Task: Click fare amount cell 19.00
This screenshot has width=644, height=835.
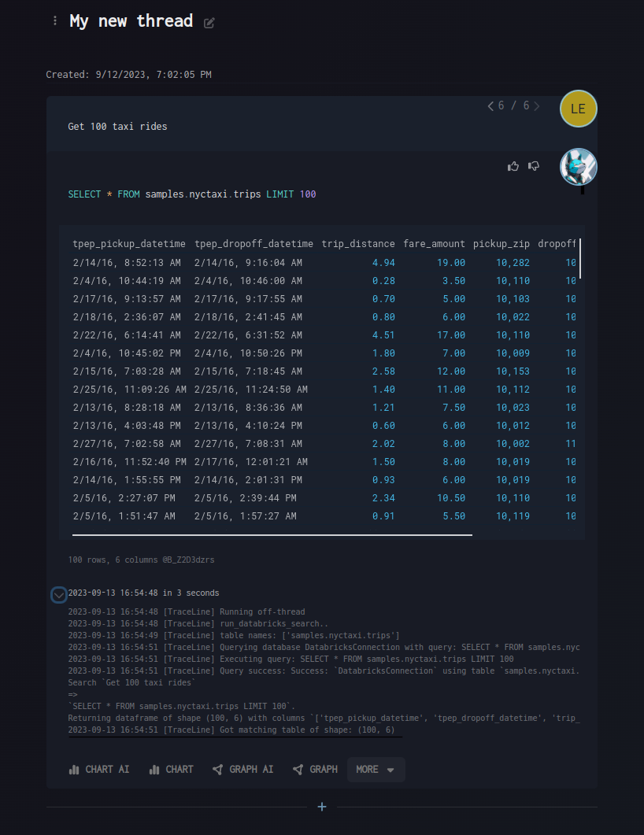Action: click(451, 263)
